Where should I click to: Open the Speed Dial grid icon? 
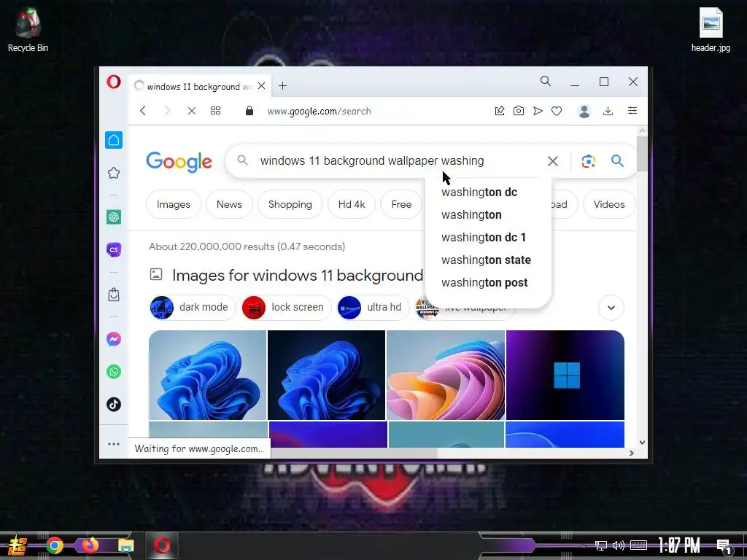coord(215,111)
